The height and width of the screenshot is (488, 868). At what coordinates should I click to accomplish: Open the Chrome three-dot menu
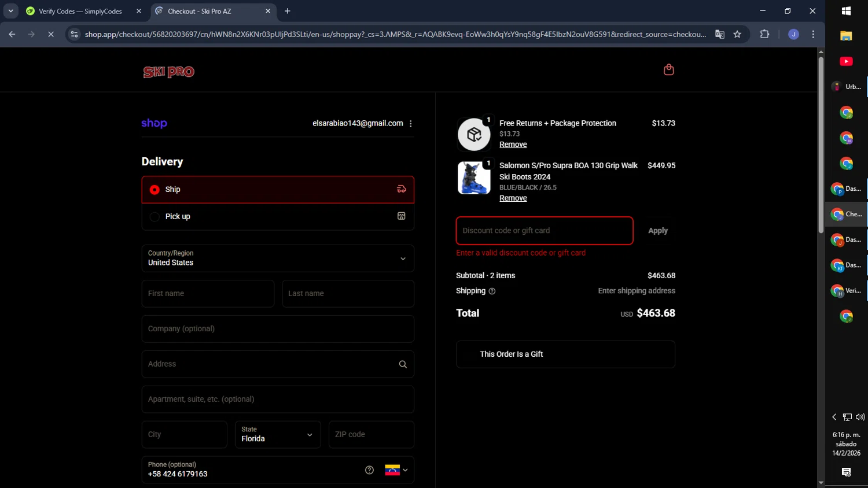(x=813, y=35)
